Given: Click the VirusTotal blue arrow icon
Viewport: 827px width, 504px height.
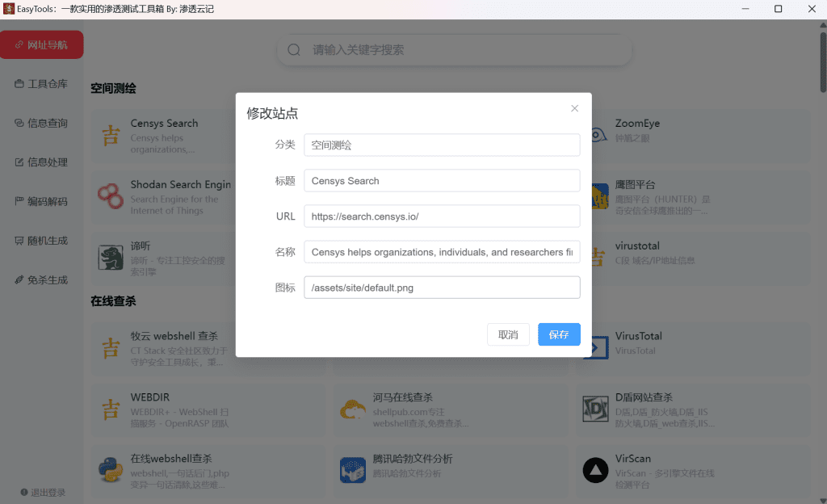Looking at the screenshot, I should coord(600,348).
